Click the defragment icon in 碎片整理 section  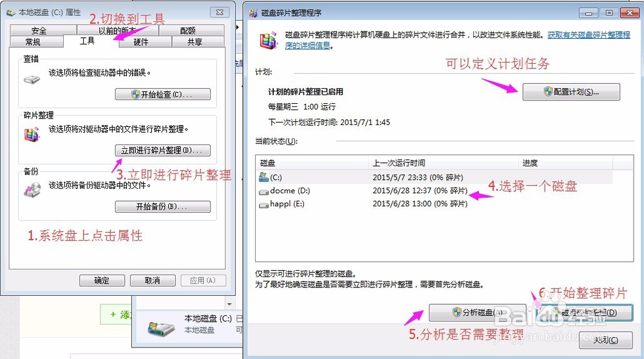coord(32,134)
